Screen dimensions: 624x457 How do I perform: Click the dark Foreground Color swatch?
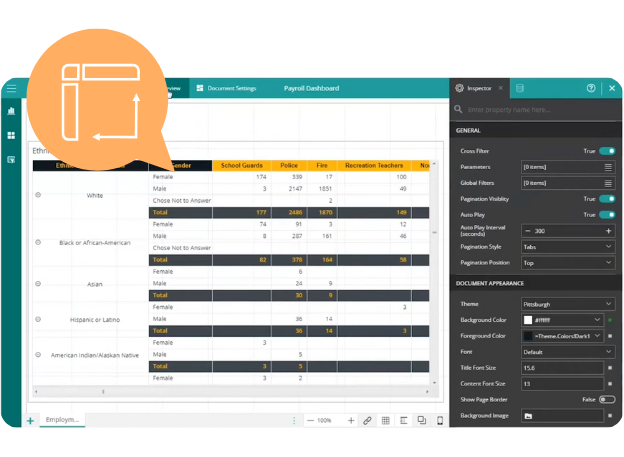tap(528, 336)
